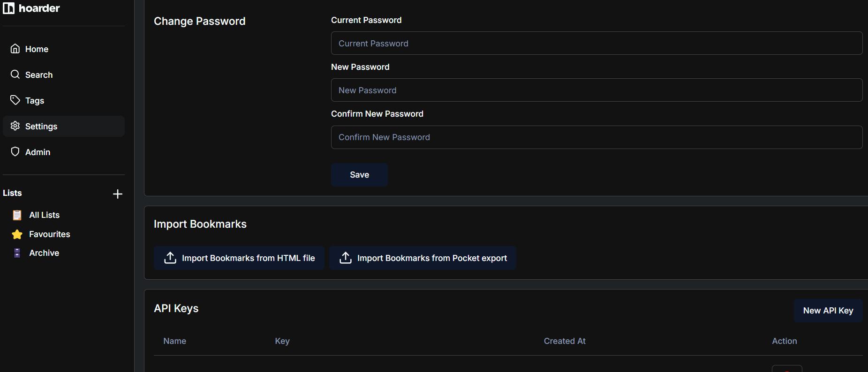Open the Admin panel
This screenshot has width=868, height=372.
click(x=38, y=152)
